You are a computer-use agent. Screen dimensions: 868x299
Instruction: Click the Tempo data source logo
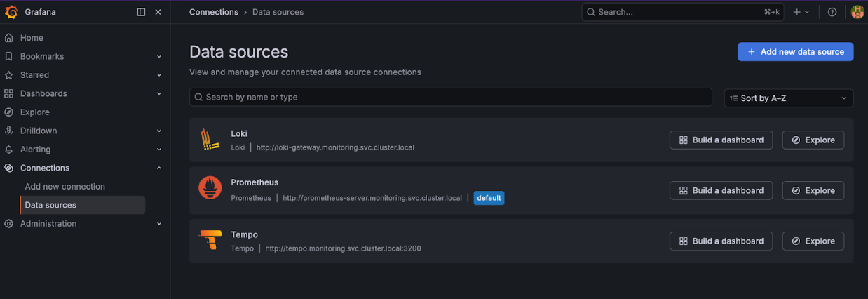(210, 241)
